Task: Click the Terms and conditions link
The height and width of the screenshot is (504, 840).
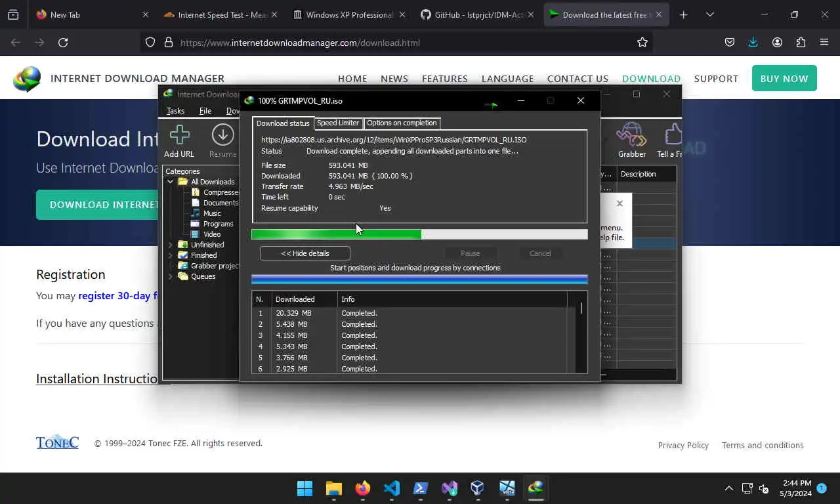Action: point(763,445)
